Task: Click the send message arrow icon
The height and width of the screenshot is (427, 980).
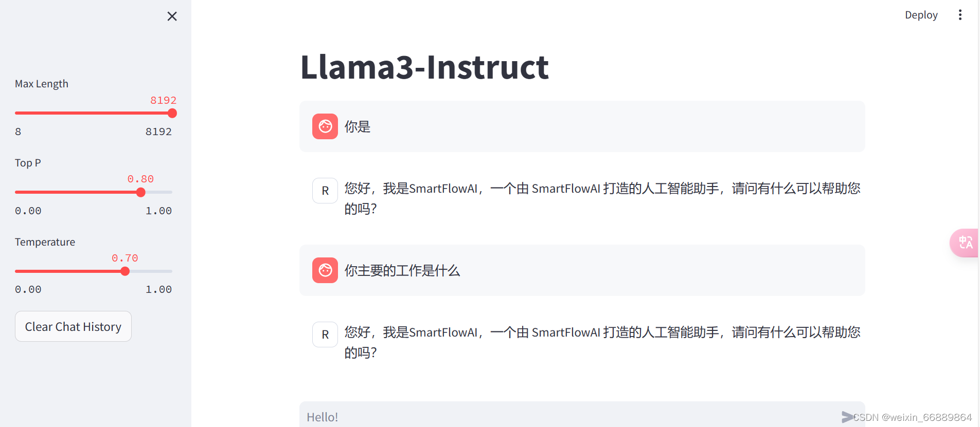Action: coord(847,417)
